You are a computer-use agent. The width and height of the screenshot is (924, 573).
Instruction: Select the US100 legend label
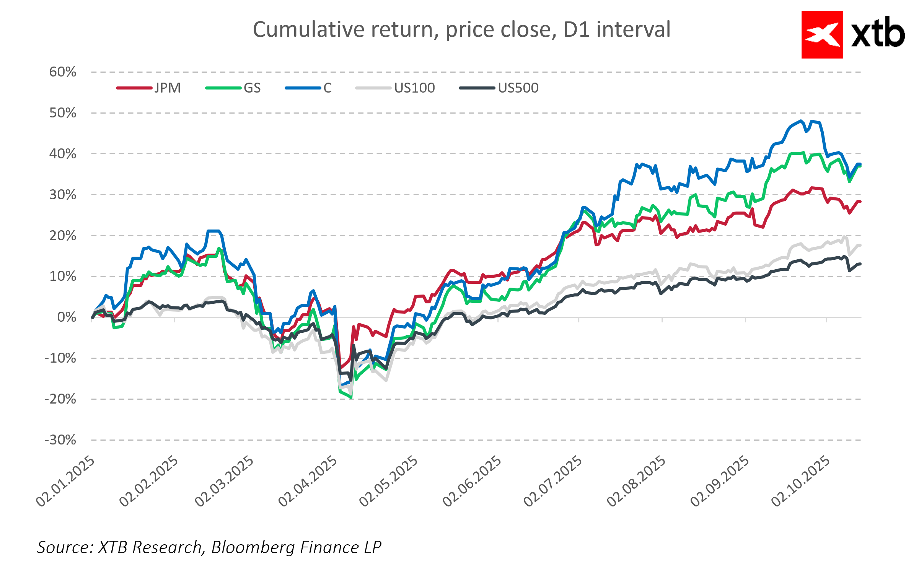[414, 88]
